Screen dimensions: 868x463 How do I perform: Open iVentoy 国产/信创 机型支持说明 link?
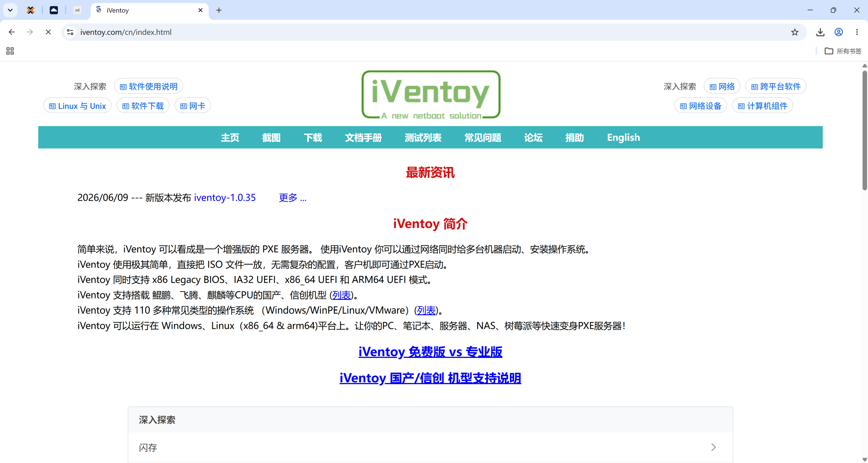coord(430,378)
